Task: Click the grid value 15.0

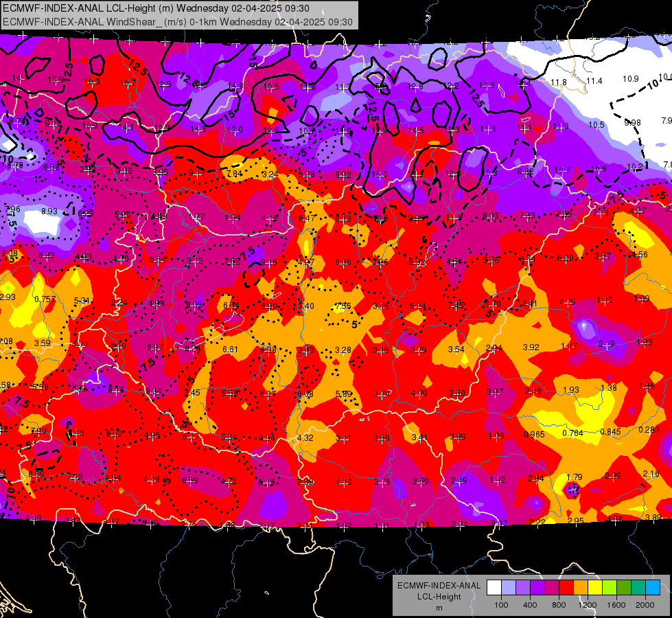Action: click(380, 174)
